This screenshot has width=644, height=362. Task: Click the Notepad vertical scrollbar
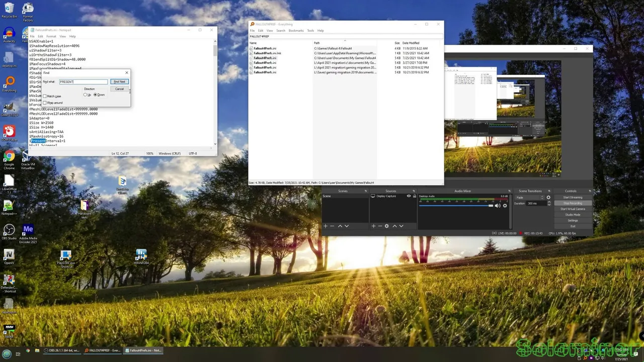(x=215, y=93)
